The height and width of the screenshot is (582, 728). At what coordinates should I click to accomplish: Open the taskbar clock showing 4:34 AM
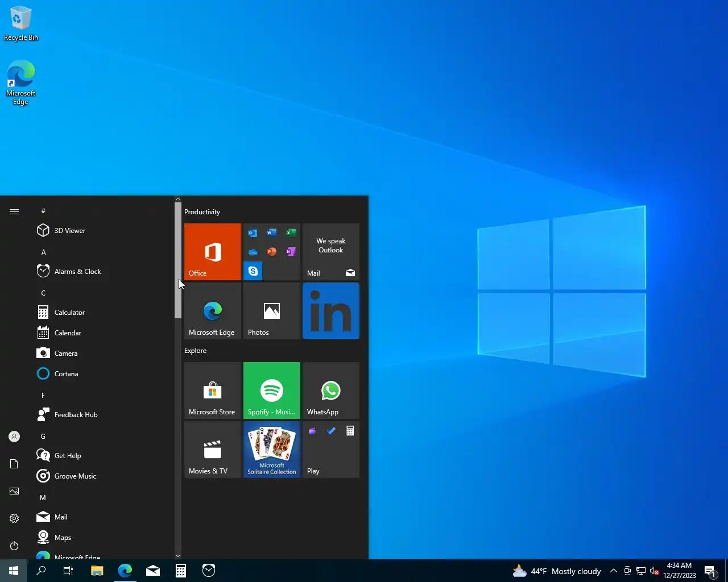point(680,571)
